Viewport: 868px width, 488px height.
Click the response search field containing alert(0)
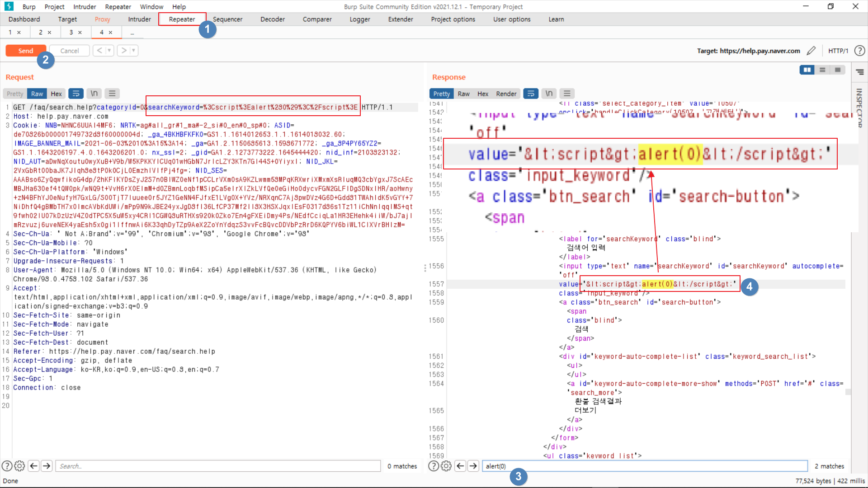pyautogui.click(x=645, y=466)
